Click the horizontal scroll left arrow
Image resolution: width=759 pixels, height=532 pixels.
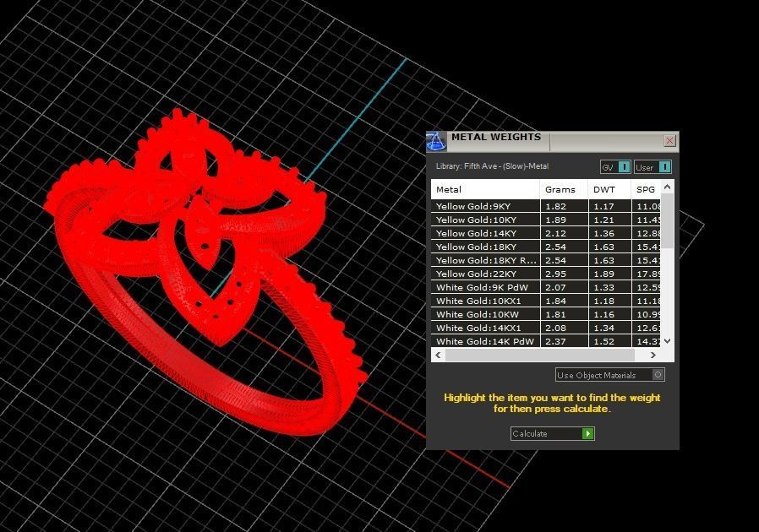[438, 355]
